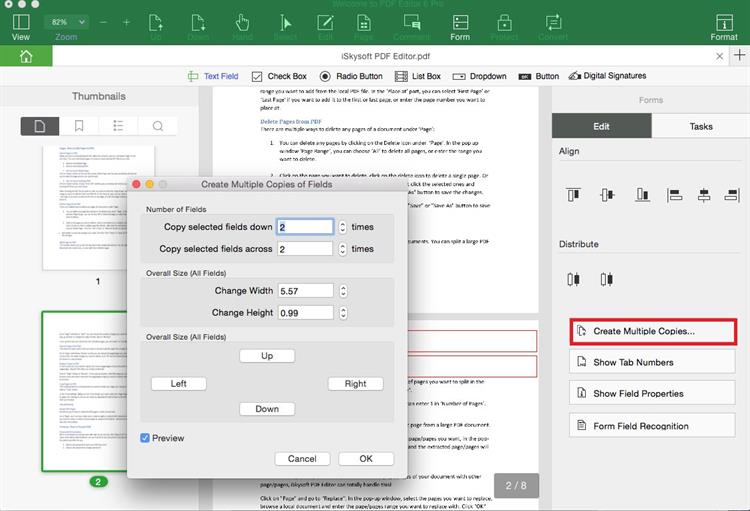Click the zoom in plus icon
Viewport: 750px width, 511px height.
tap(126, 22)
